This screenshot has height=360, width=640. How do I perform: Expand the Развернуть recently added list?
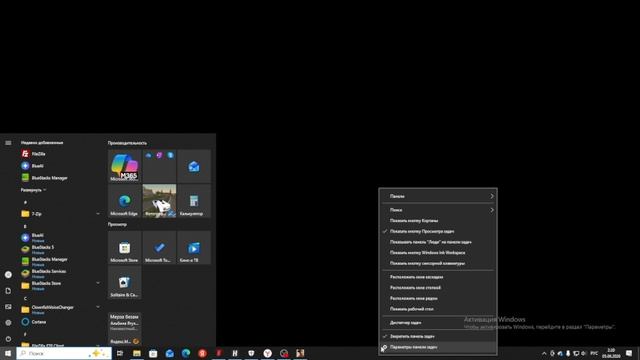[33, 190]
